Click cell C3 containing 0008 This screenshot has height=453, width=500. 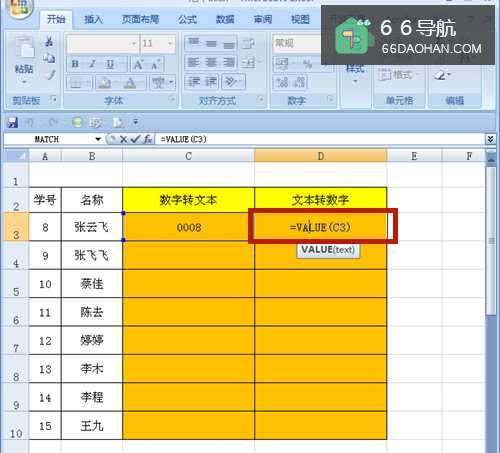coord(189,227)
